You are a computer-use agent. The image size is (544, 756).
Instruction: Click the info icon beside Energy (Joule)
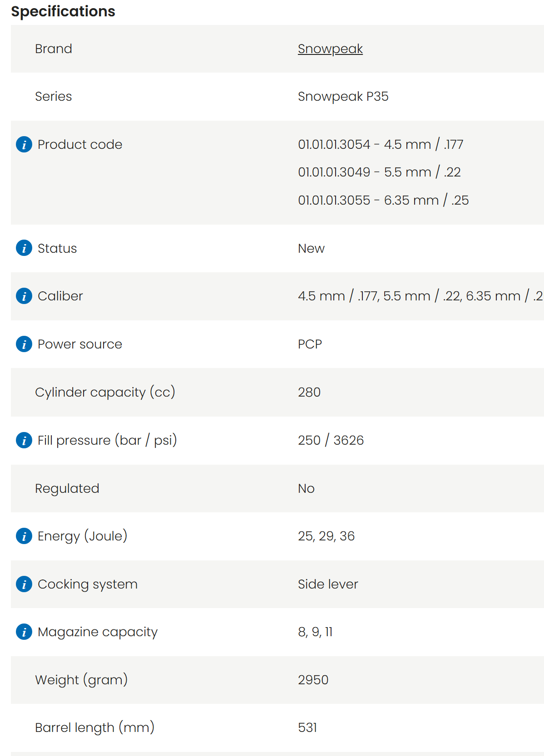24,536
